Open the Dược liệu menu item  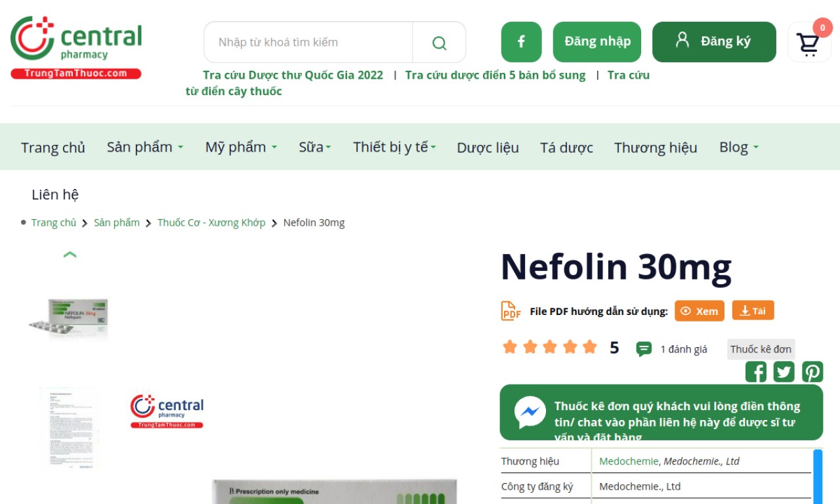(x=488, y=148)
